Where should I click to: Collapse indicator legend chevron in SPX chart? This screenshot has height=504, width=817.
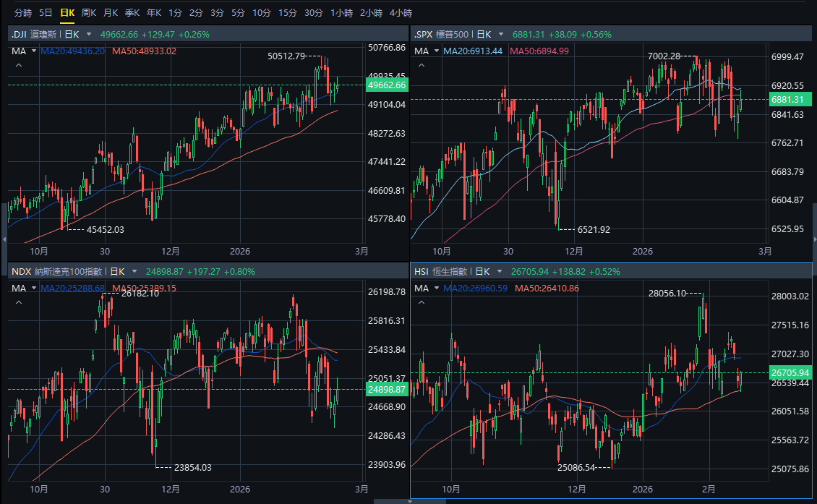pyautogui.click(x=421, y=66)
